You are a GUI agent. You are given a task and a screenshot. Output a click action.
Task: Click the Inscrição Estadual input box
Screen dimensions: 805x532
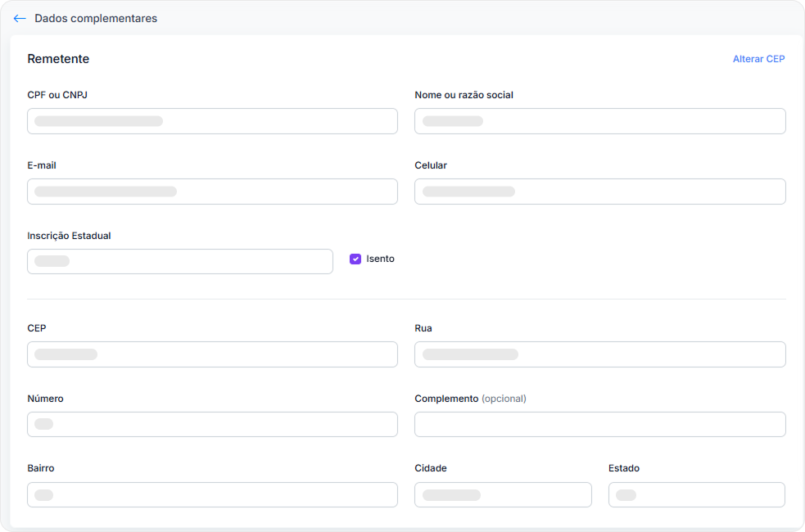(x=179, y=261)
